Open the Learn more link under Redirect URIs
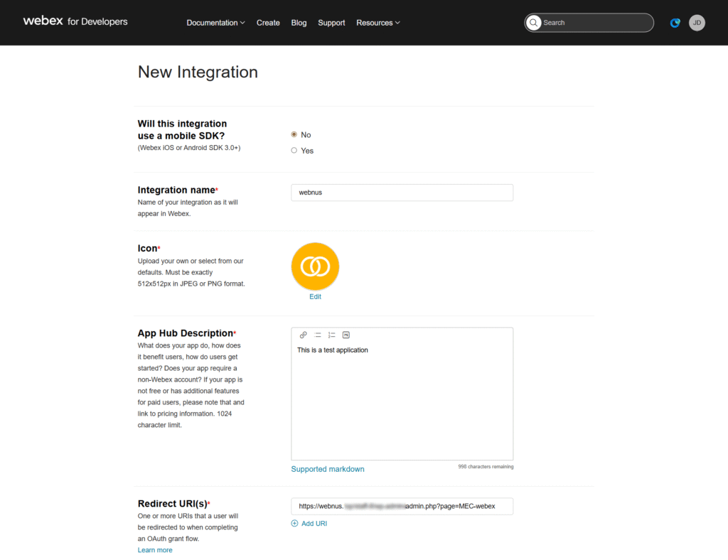 tap(154, 549)
